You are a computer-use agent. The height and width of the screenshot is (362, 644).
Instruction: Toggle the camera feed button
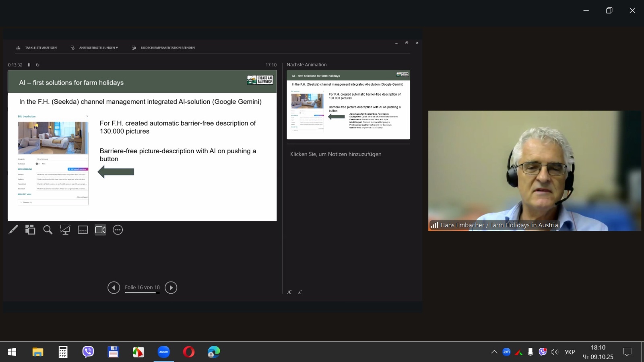pos(100,230)
